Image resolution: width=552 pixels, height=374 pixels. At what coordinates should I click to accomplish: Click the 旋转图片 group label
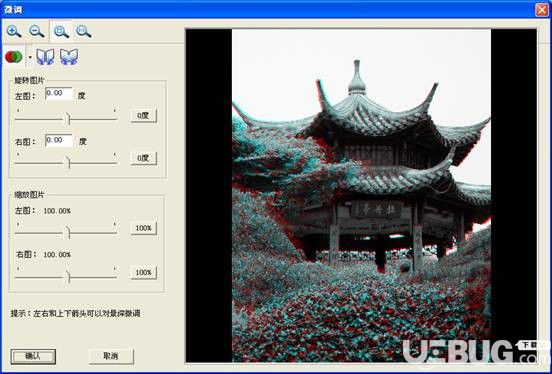click(29, 81)
